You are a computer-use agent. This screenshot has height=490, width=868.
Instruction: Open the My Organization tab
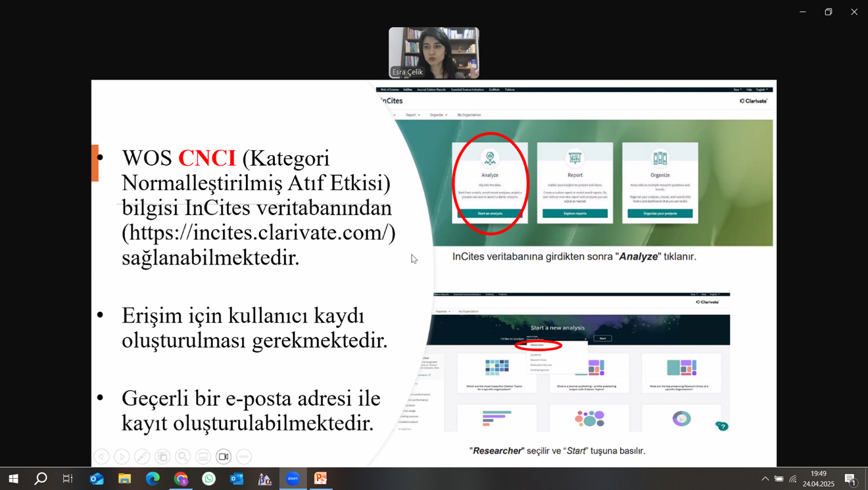[469, 115]
